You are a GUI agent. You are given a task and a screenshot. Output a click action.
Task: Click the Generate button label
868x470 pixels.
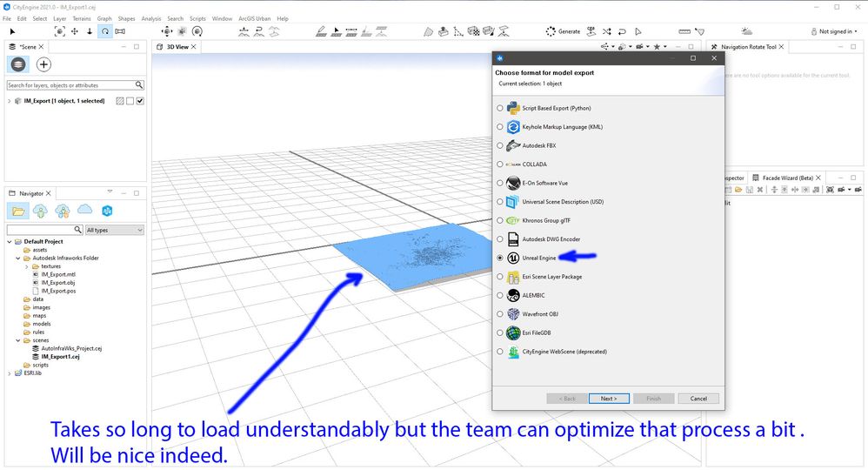[x=569, y=31]
